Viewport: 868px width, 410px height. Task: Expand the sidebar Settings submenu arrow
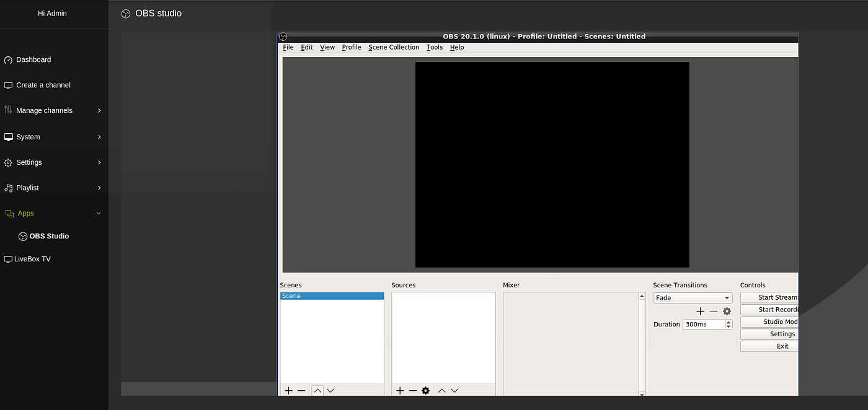coord(99,162)
